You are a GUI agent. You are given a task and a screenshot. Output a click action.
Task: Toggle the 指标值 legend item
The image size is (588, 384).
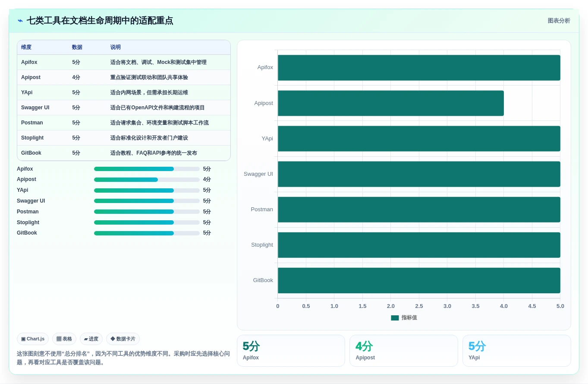404,317
